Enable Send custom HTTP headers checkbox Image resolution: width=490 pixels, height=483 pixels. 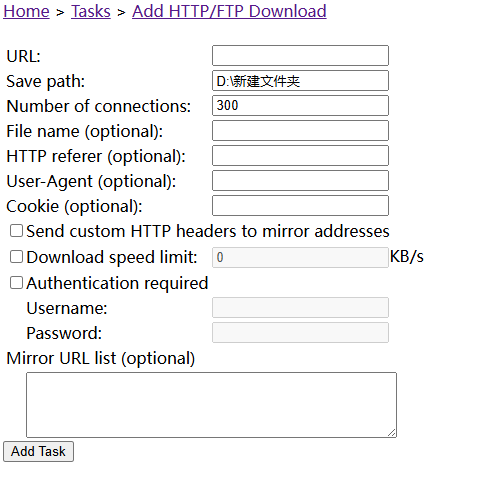pyautogui.click(x=16, y=231)
